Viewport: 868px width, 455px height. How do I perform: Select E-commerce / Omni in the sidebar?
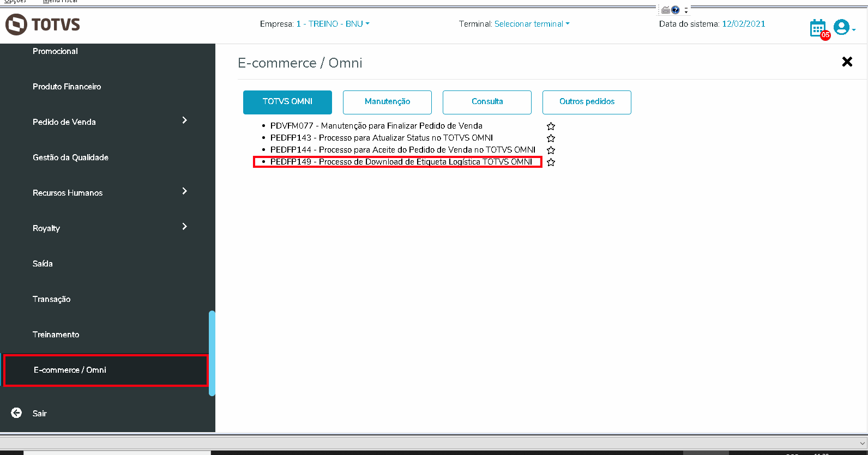click(x=106, y=370)
